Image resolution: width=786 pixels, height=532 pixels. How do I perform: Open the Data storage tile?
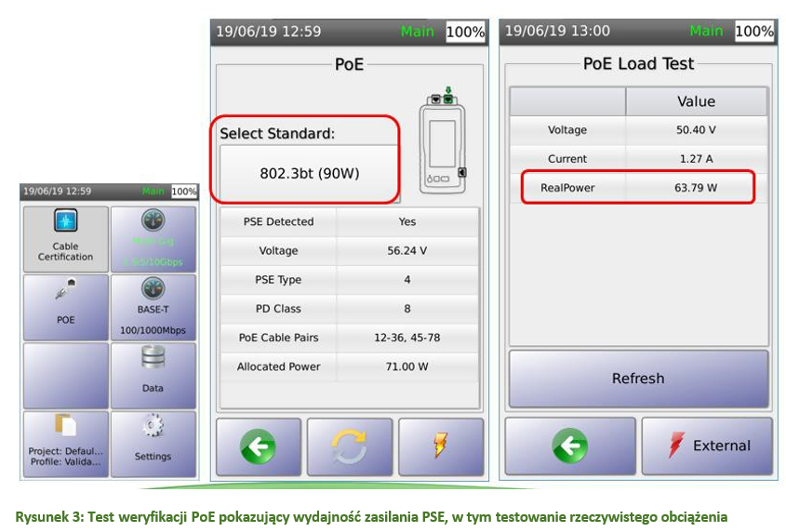click(153, 376)
